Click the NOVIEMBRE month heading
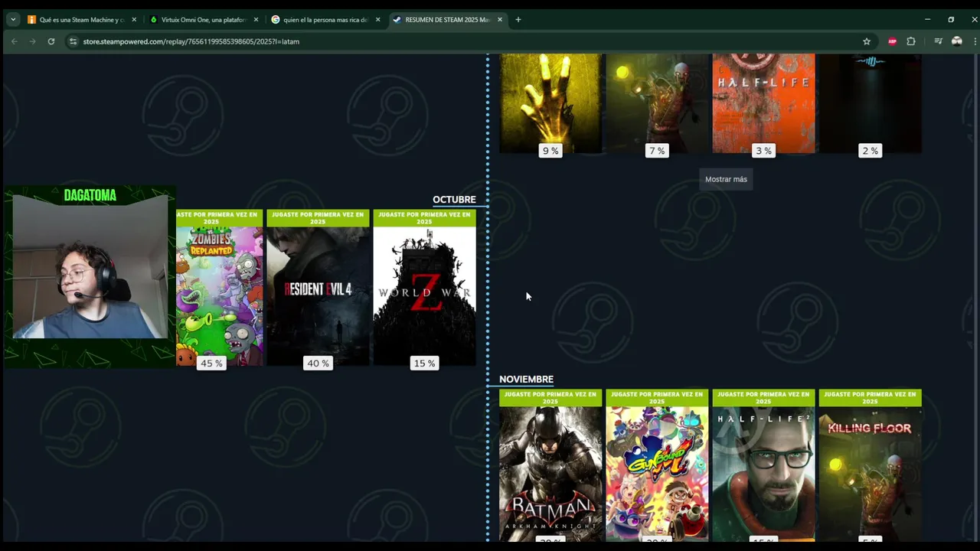This screenshot has width=980, height=551. click(x=526, y=380)
